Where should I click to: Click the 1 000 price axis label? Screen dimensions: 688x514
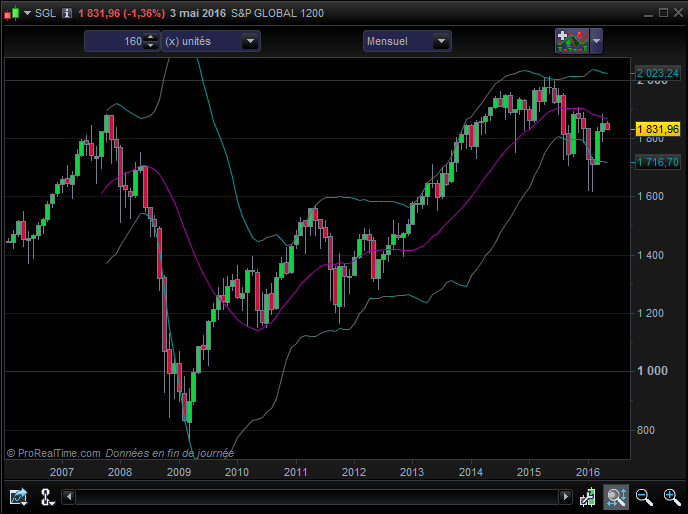tap(652, 371)
